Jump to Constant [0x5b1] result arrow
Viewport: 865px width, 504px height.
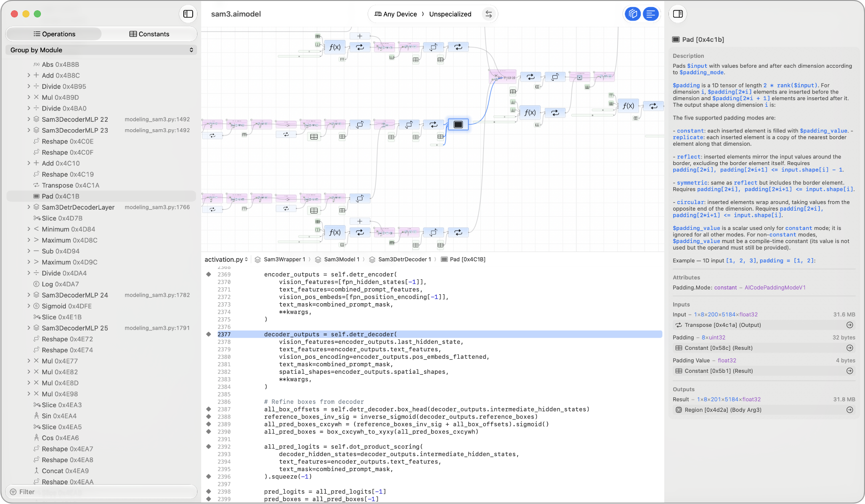coord(849,371)
